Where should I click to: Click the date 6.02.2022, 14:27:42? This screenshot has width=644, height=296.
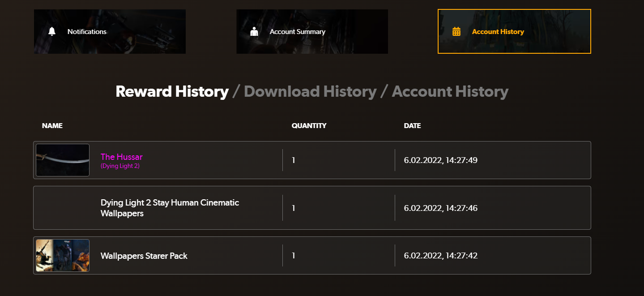point(440,256)
